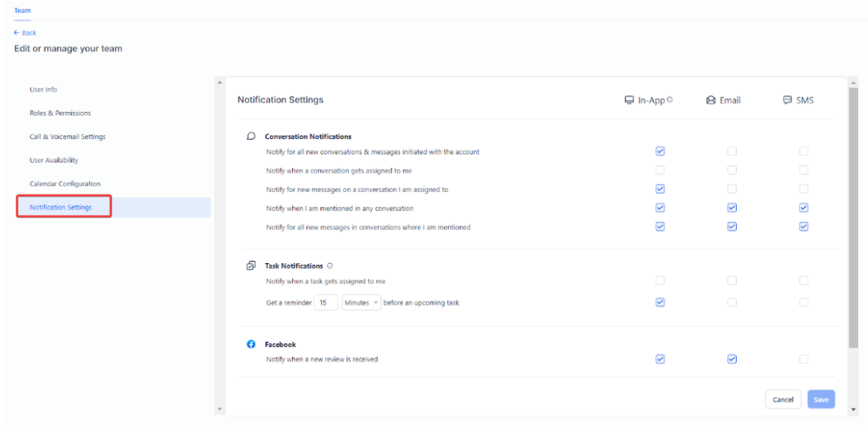Uncheck Email for new Facebook review
Screen dimensions: 868x425
click(732, 359)
